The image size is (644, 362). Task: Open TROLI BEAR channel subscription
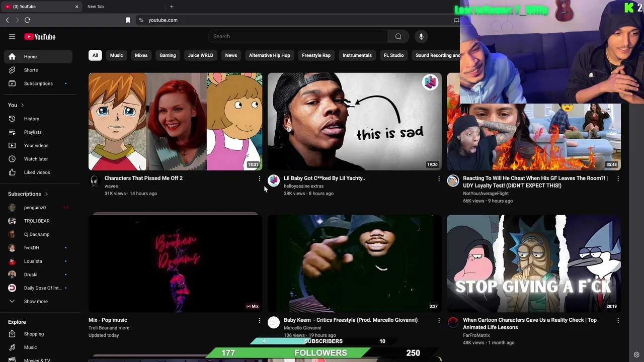[38, 221]
